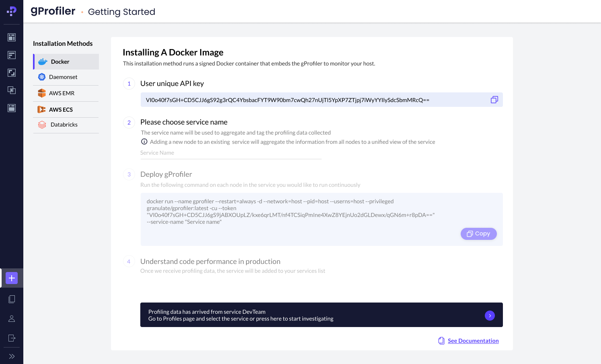Expand the sidebar with double chevron
The height and width of the screenshot is (364, 601).
pyautogui.click(x=12, y=356)
